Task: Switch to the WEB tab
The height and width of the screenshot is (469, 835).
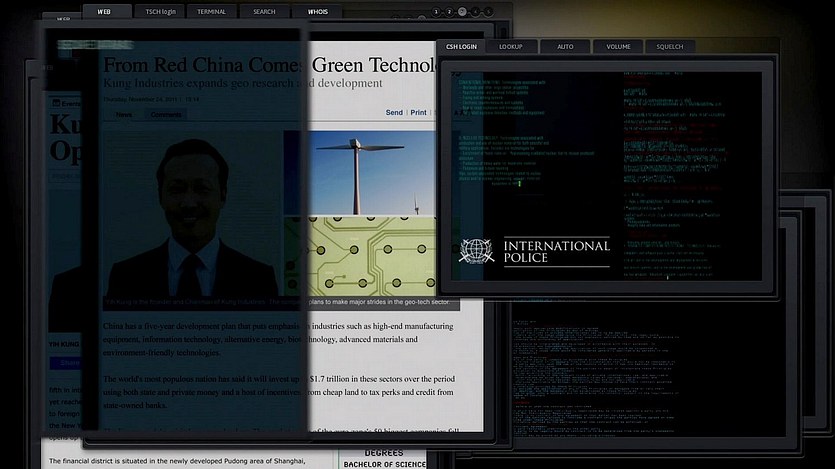Action: (x=107, y=12)
